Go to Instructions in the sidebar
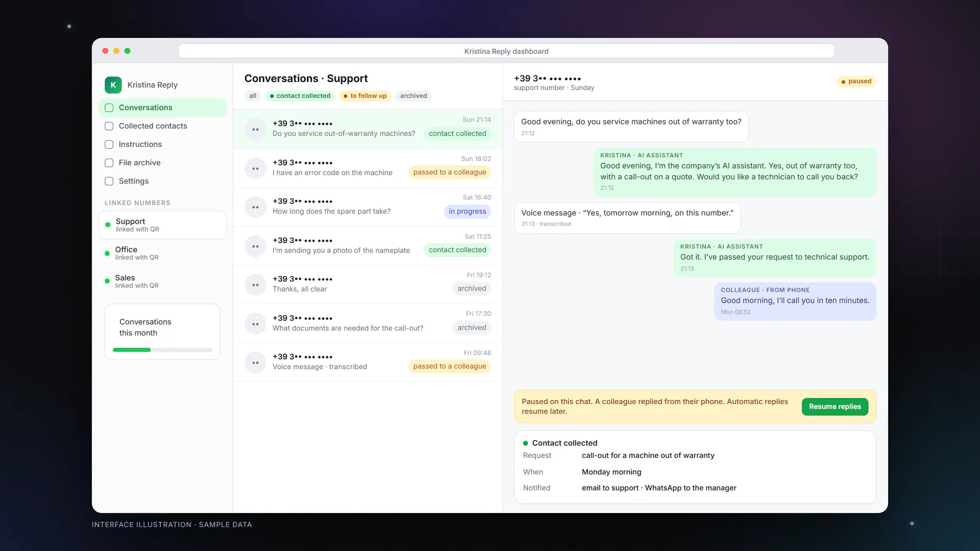 coord(162,144)
